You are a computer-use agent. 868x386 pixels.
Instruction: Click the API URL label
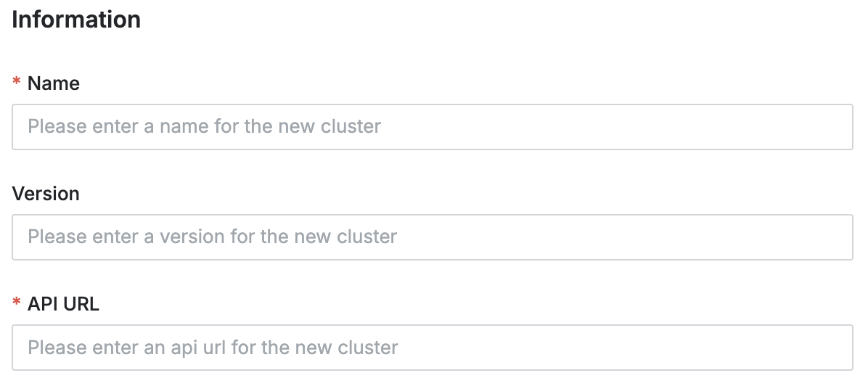pos(63,304)
